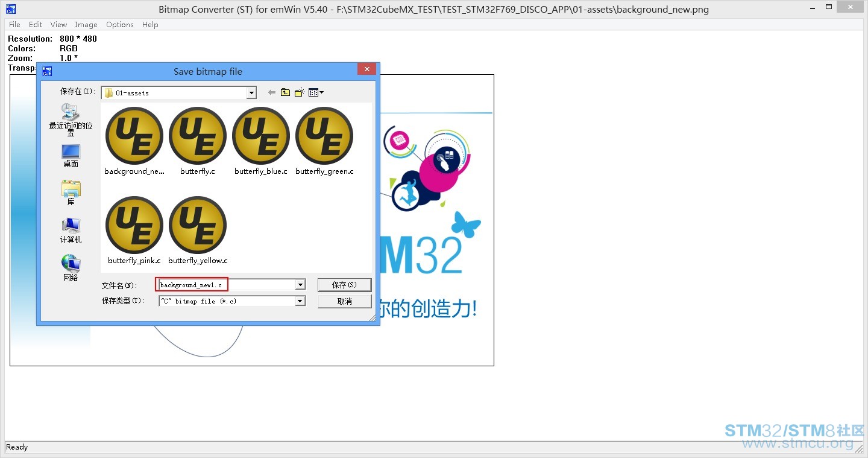Select the butterfly_yellow.c file icon
The height and width of the screenshot is (458, 868).
[198, 225]
